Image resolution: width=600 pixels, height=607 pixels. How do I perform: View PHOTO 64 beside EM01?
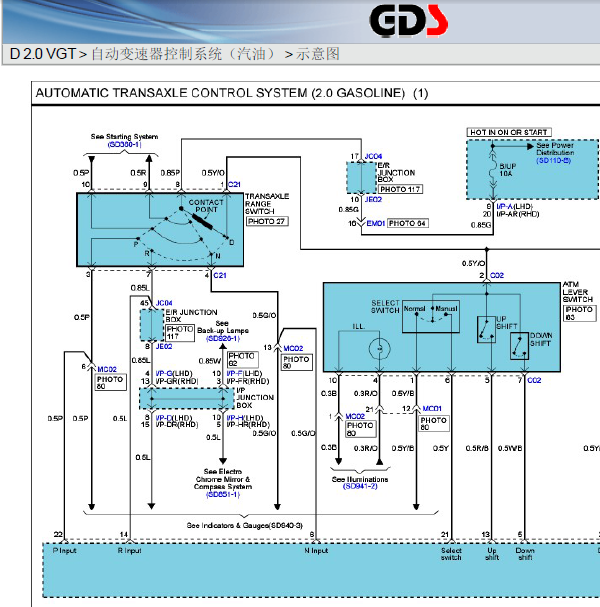[x=408, y=223]
